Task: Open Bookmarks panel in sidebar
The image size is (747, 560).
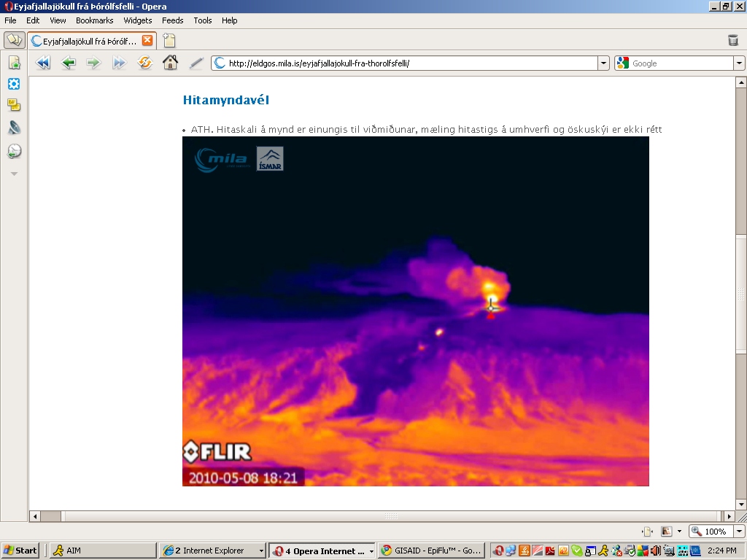Action: [14, 62]
